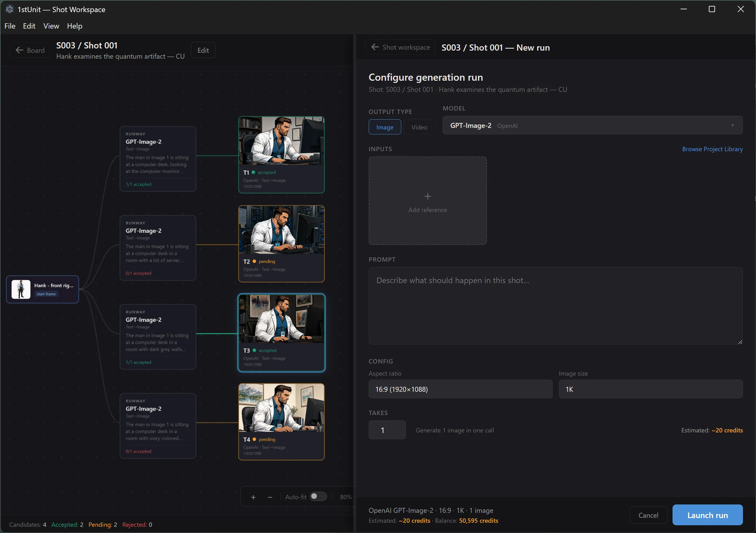Select run node about dark grey walls
The height and width of the screenshot is (533, 756).
158,337
